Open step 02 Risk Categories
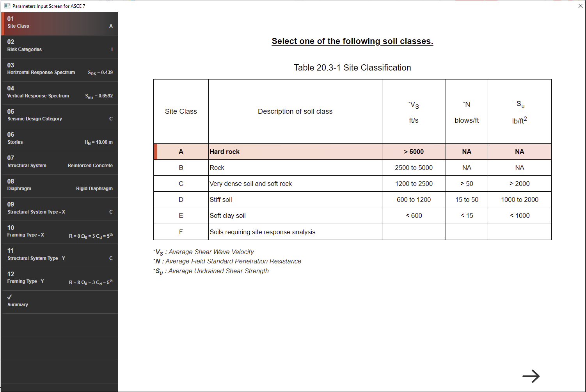The height and width of the screenshot is (392, 586). pos(59,46)
